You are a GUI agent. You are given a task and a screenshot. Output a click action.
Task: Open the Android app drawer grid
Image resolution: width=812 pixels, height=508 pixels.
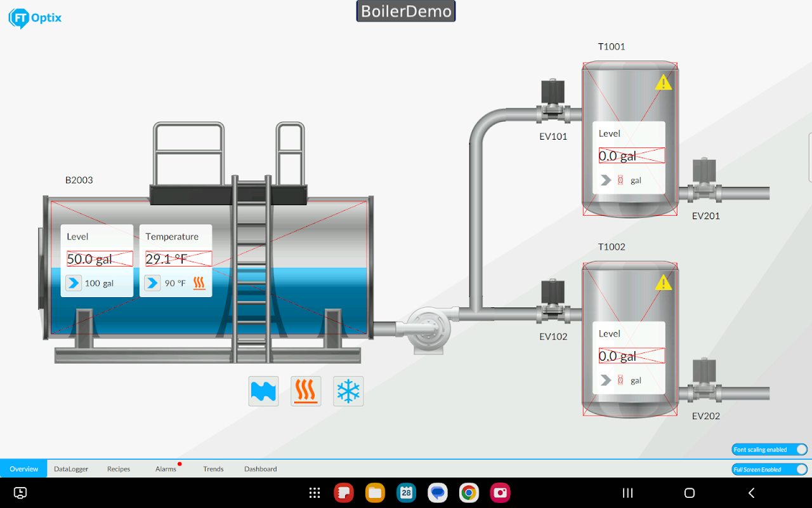(314, 493)
